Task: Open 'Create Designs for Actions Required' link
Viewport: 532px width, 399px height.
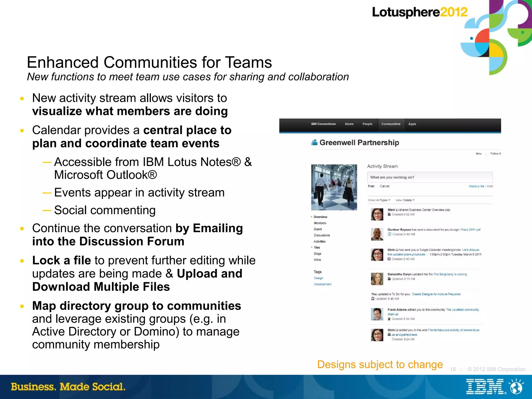Action: (x=436, y=294)
